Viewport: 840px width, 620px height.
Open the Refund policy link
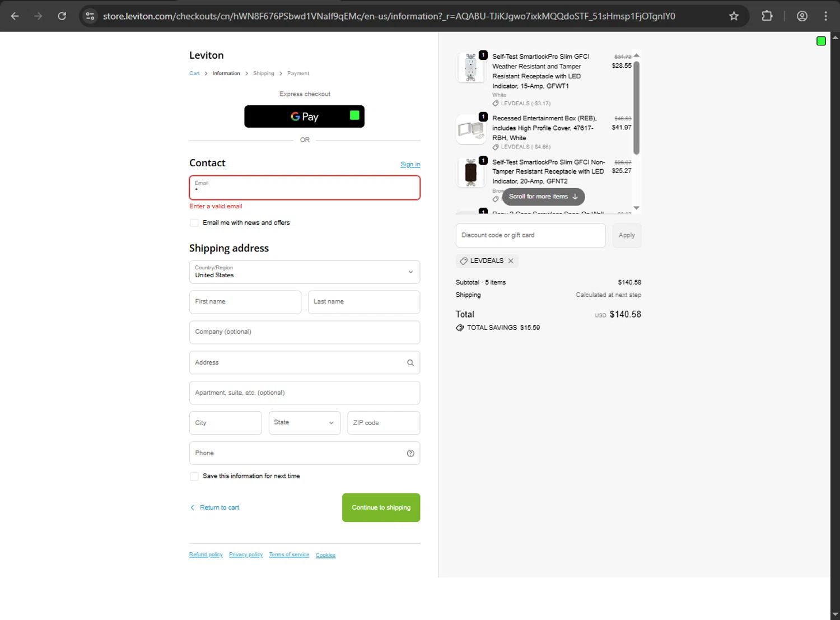point(206,555)
